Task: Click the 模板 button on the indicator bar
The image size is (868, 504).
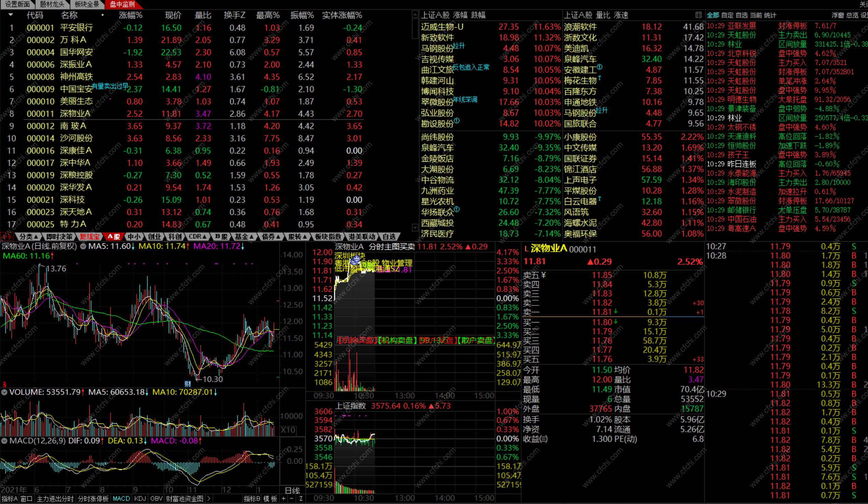Action: pyautogui.click(x=270, y=499)
